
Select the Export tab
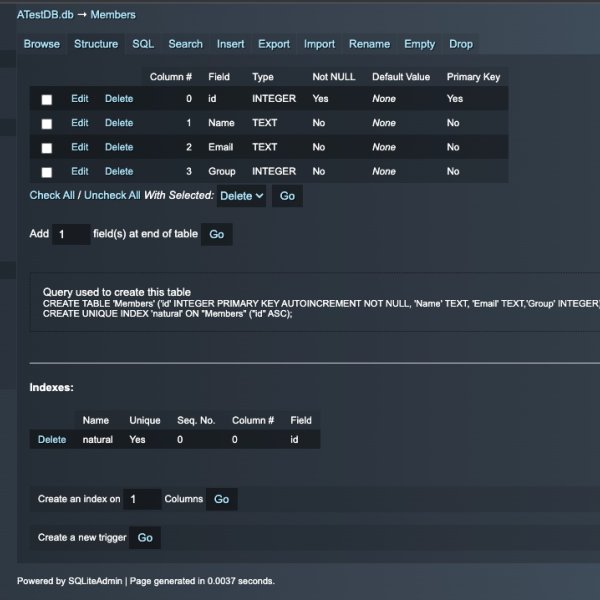tap(274, 44)
